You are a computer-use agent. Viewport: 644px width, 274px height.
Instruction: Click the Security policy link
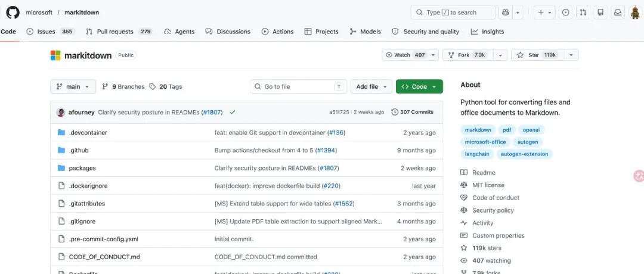tap(493, 210)
